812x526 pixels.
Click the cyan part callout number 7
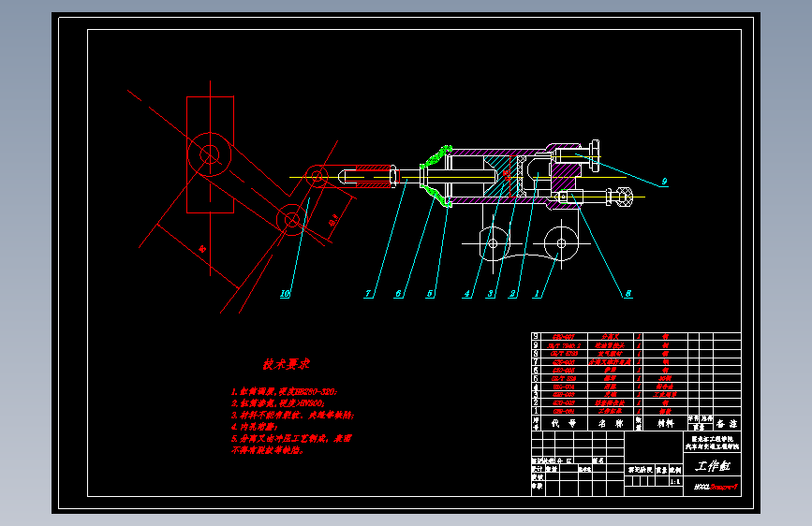pyautogui.click(x=368, y=294)
